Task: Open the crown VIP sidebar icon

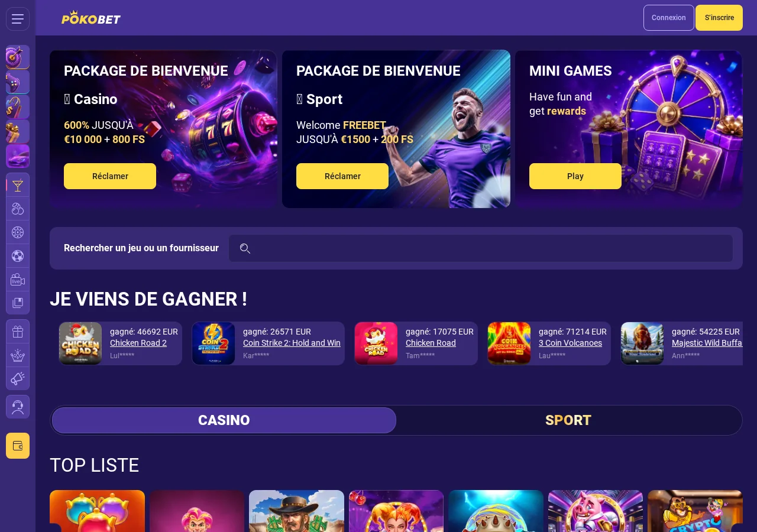Action: 18,355
